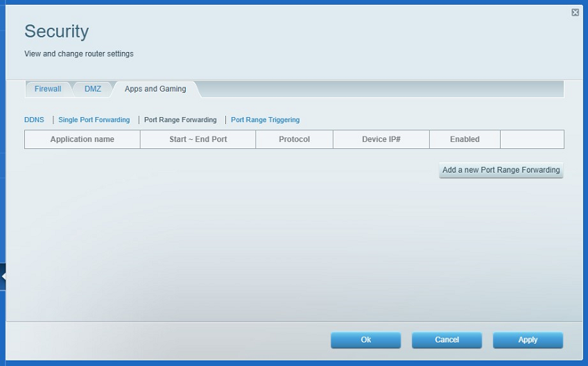Open Single Port Forwarding settings

(94, 120)
